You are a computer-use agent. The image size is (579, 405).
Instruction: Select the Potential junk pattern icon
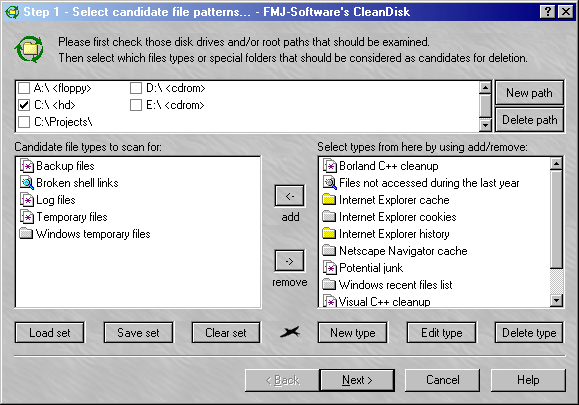[329, 268]
